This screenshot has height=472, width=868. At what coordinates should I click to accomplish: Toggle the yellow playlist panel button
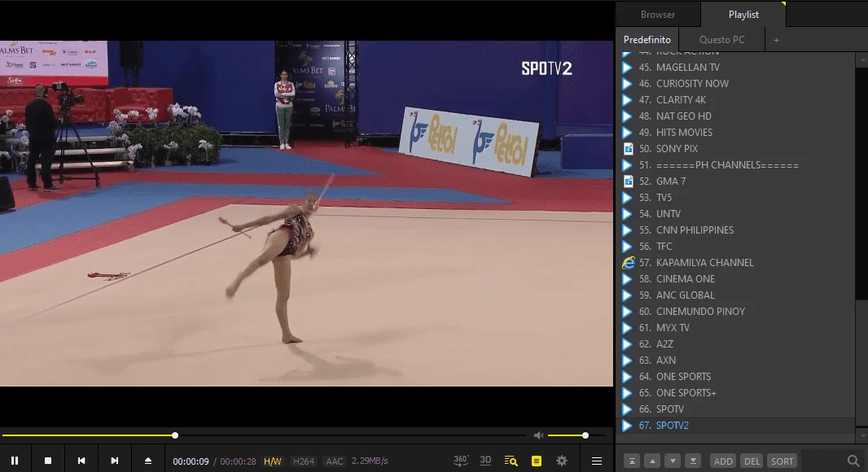coord(537,461)
